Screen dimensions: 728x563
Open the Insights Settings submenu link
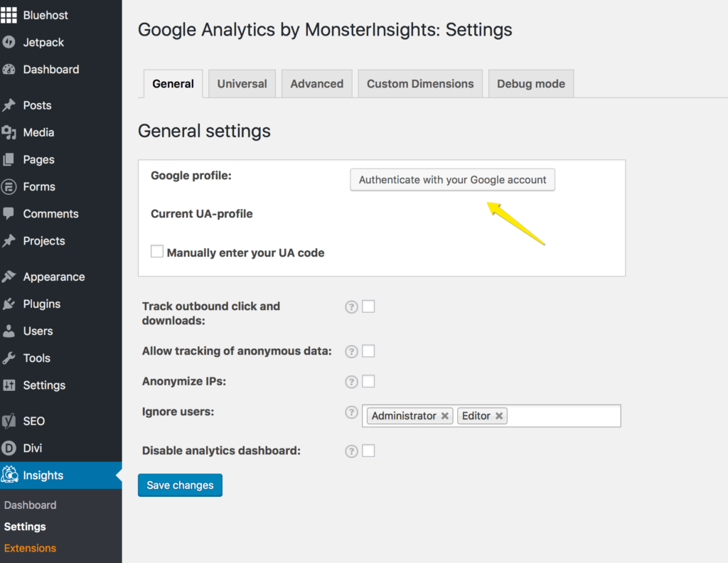click(x=25, y=526)
